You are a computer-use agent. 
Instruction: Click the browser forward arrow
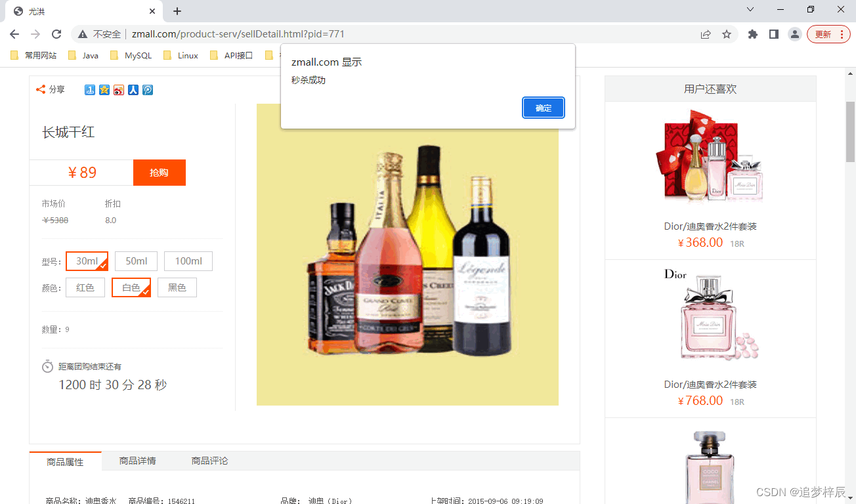pyautogui.click(x=35, y=34)
